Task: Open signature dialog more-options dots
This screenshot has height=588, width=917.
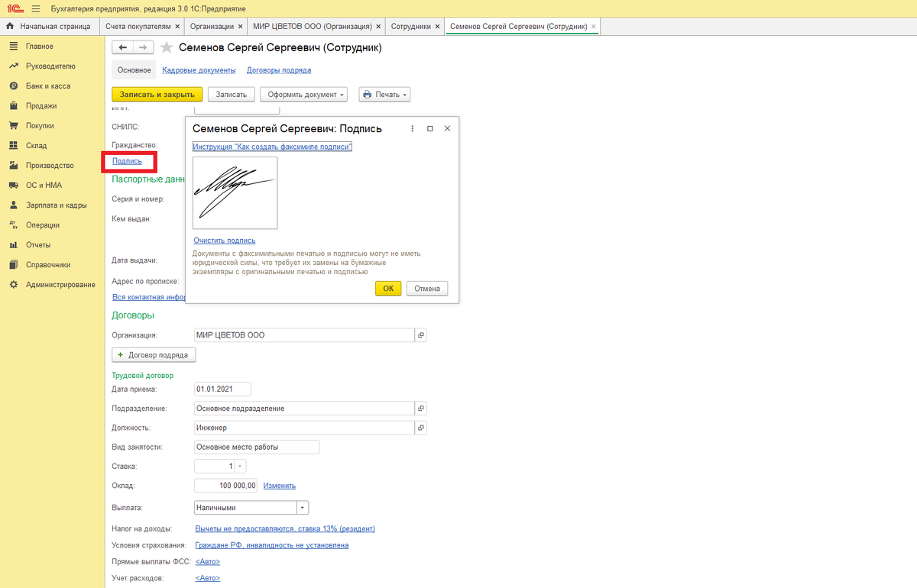Action: coord(413,129)
